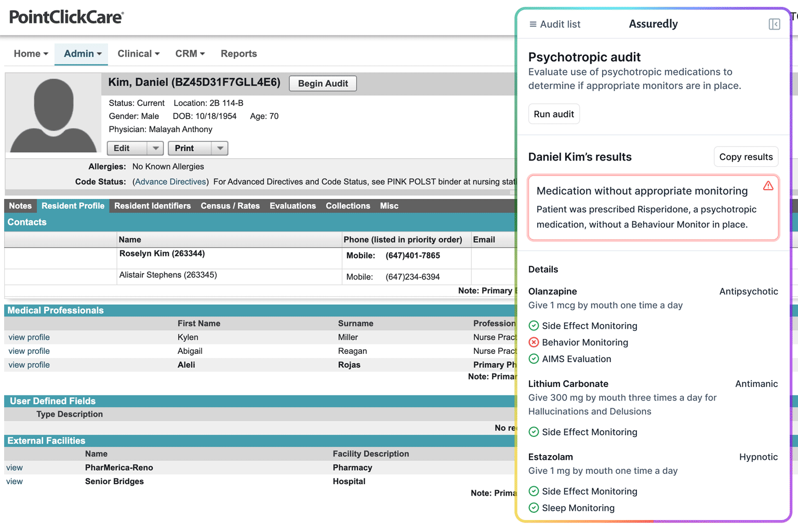The width and height of the screenshot is (798, 532).
Task: Click Olanzapine Side Effect Monitoring check icon
Action: 534,326
